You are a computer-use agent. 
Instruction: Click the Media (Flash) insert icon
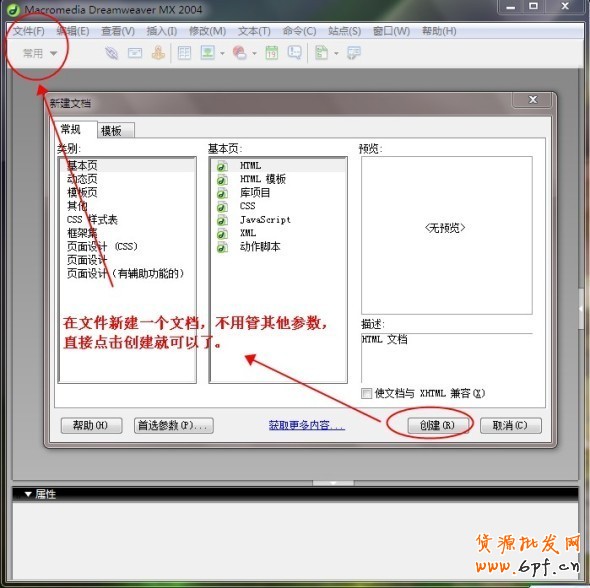[240, 53]
